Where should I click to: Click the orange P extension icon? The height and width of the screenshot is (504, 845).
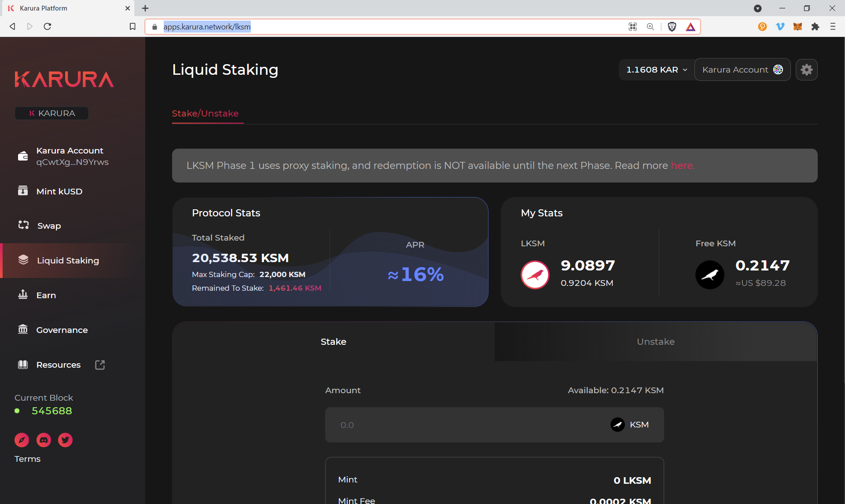762,26
